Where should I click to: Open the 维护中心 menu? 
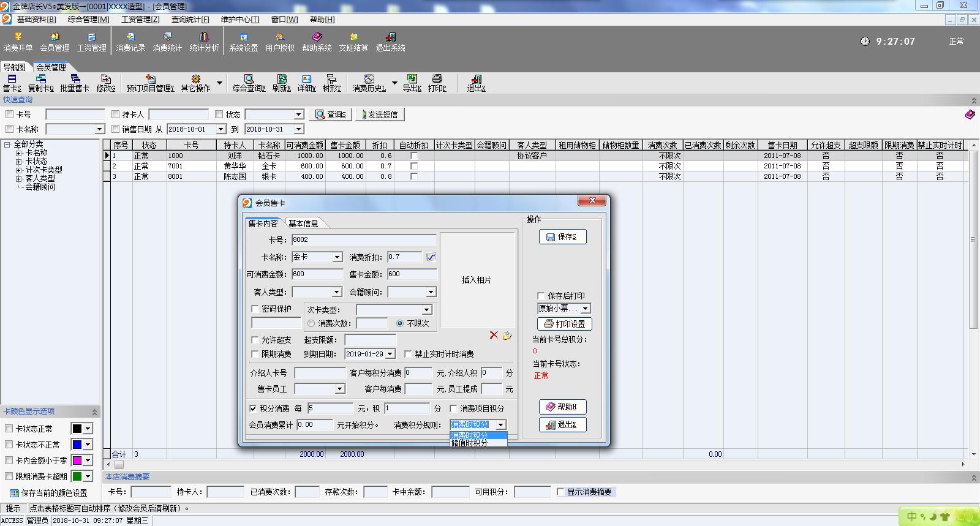[240, 20]
